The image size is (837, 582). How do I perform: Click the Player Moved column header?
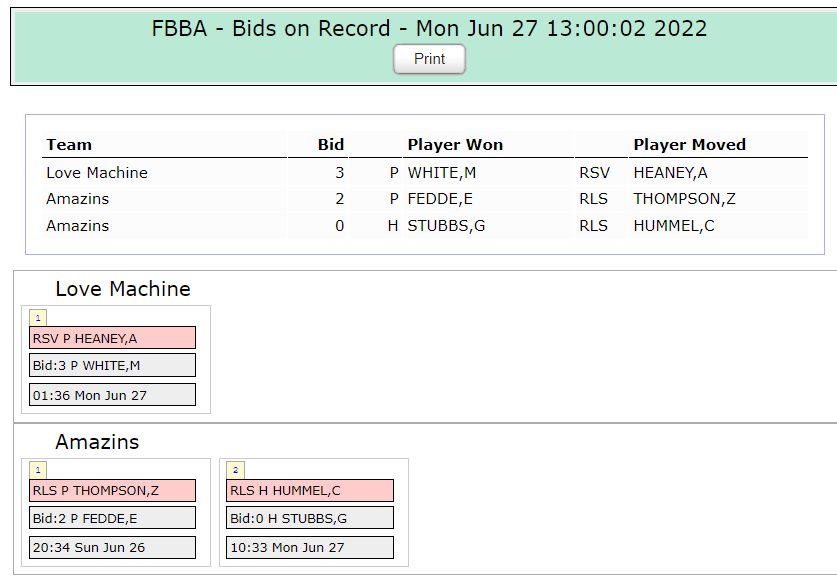click(x=689, y=145)
